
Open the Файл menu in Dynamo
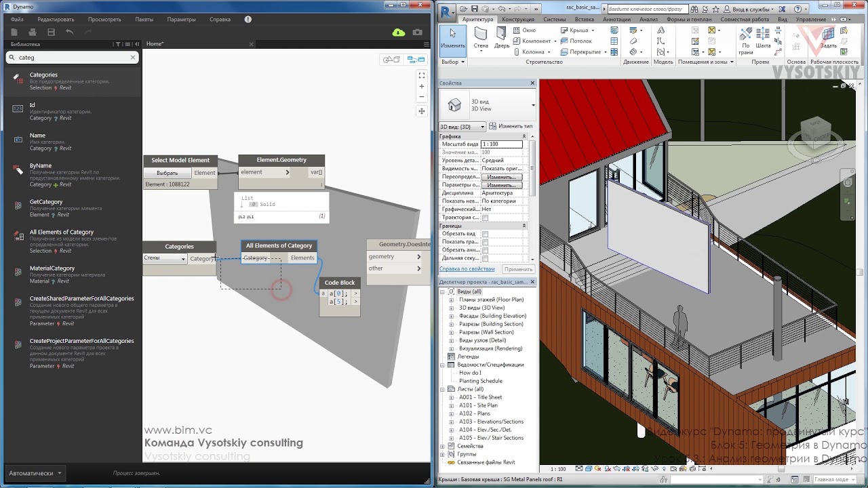tap(17, 20)
